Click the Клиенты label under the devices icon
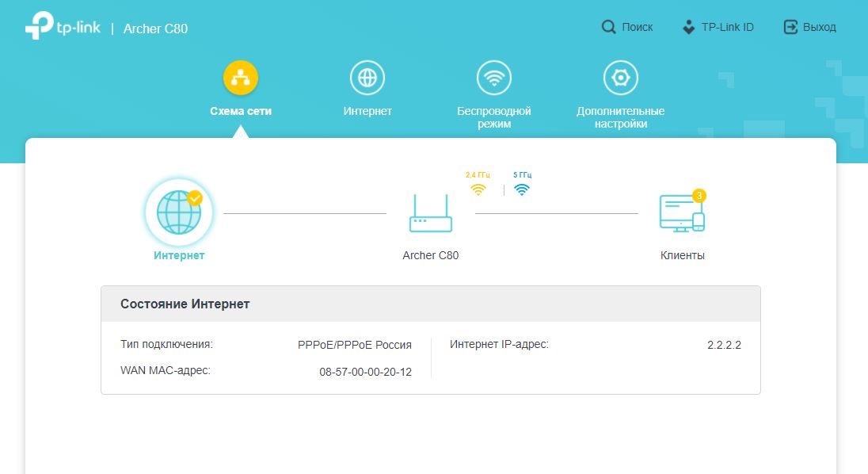Image resolution: width=868 pixels, height=474 pixels. coord(682,255)
